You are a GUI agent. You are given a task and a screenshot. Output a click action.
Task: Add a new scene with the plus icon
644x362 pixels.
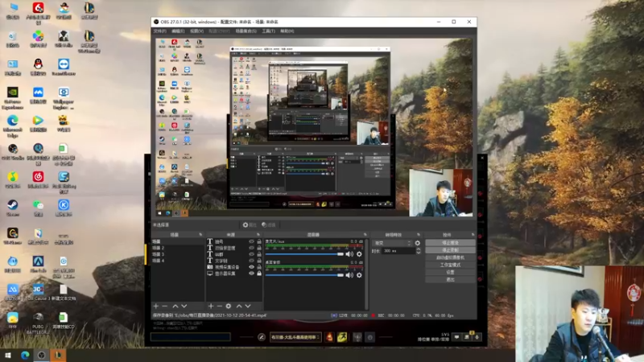[x=156, y=306]
